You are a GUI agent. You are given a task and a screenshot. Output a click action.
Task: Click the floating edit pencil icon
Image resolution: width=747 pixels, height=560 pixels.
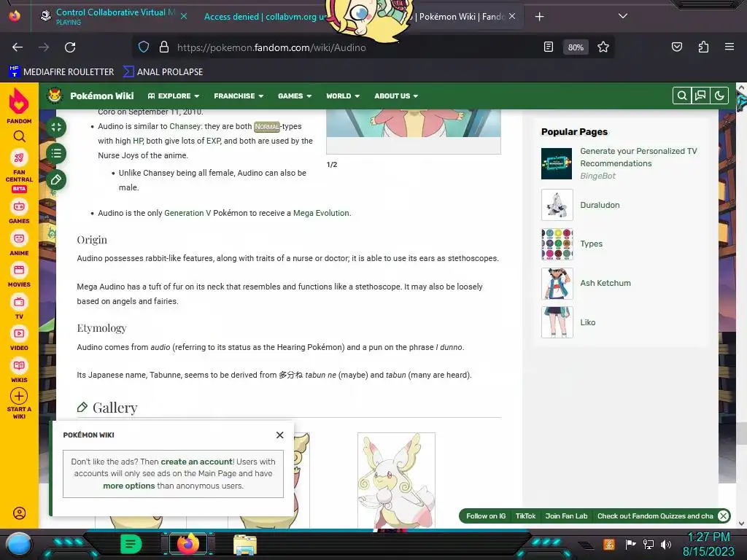56,179
